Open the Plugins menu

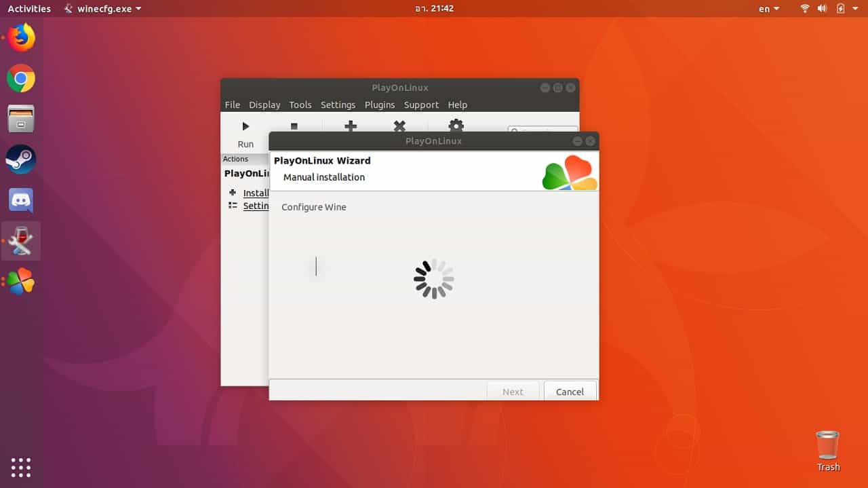380,105
